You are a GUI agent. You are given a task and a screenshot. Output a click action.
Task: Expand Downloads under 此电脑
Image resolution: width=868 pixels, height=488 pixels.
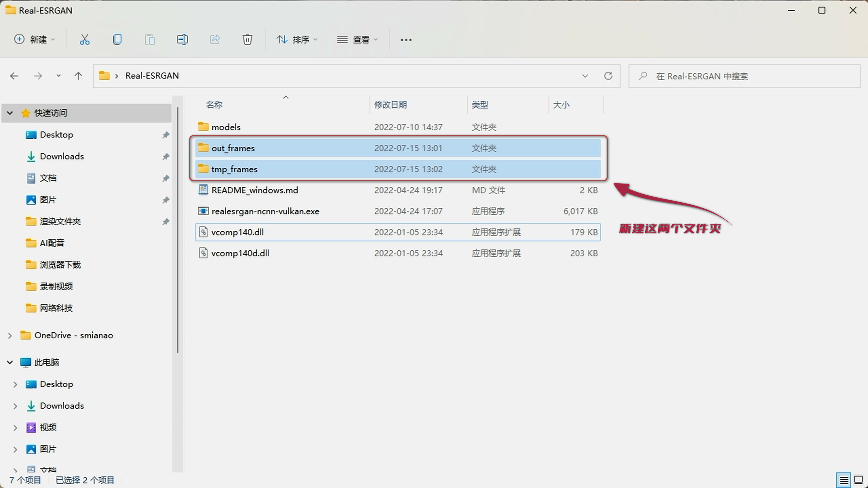click(15, 406)
